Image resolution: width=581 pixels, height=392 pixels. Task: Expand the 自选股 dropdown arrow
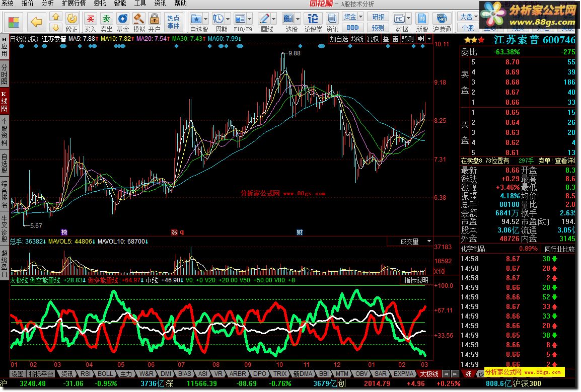205,18
